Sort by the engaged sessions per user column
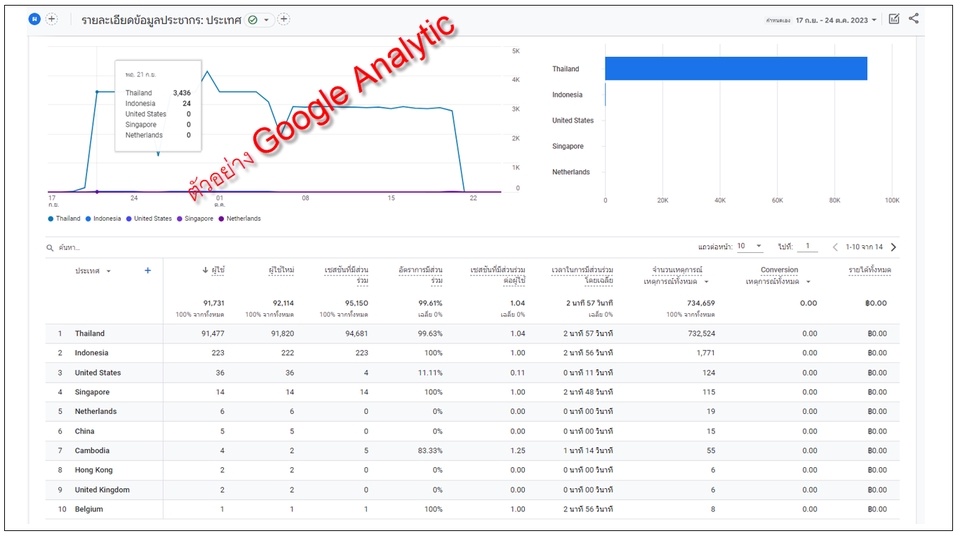The image size is (960, 538). click(498, 275)
